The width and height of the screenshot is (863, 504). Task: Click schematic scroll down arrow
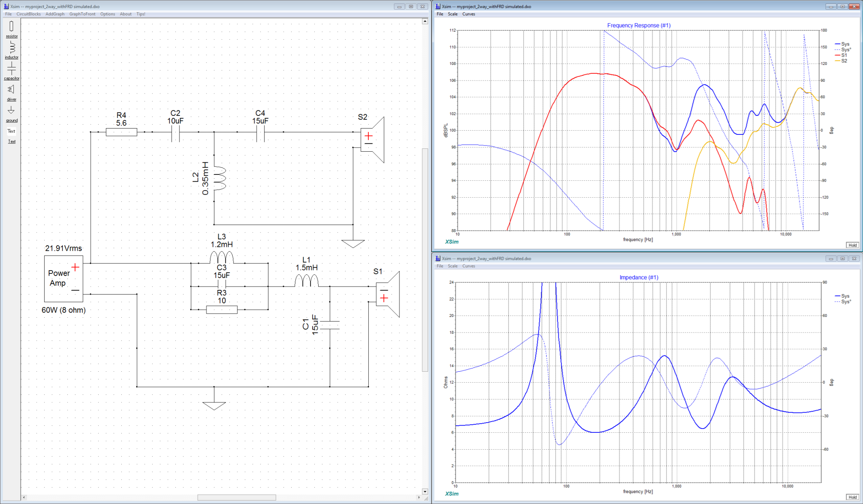(x=425, y=491)
